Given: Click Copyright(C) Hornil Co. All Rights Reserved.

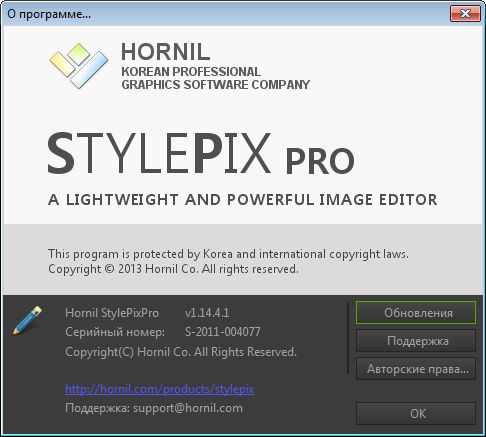Looking at the screenshot, I should (181, 352).
